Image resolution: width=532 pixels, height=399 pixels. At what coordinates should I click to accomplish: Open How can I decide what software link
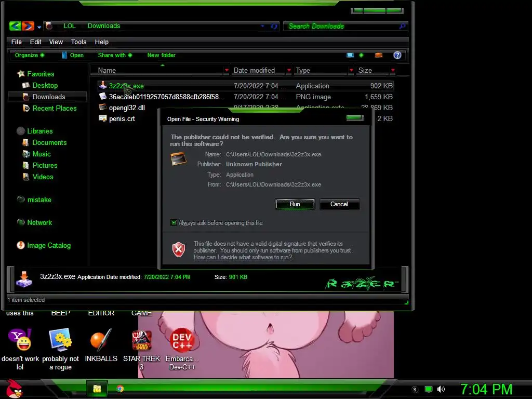[243, 257]
